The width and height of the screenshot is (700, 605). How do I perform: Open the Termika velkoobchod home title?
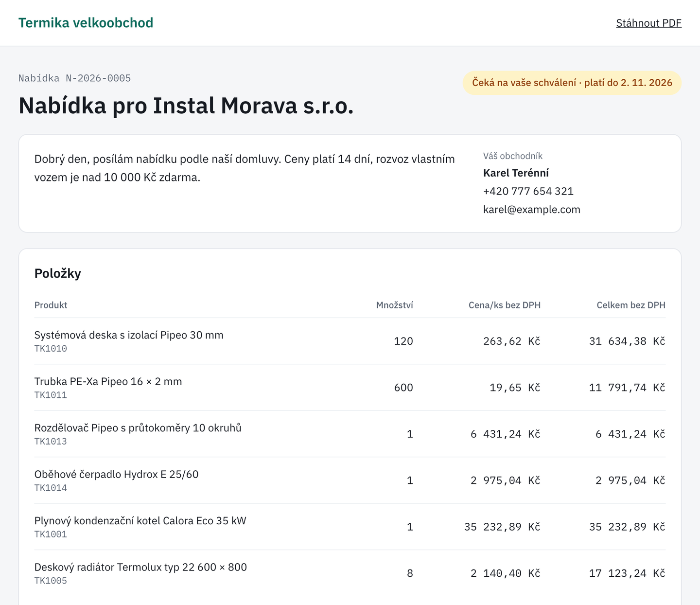tap(86, 23)
